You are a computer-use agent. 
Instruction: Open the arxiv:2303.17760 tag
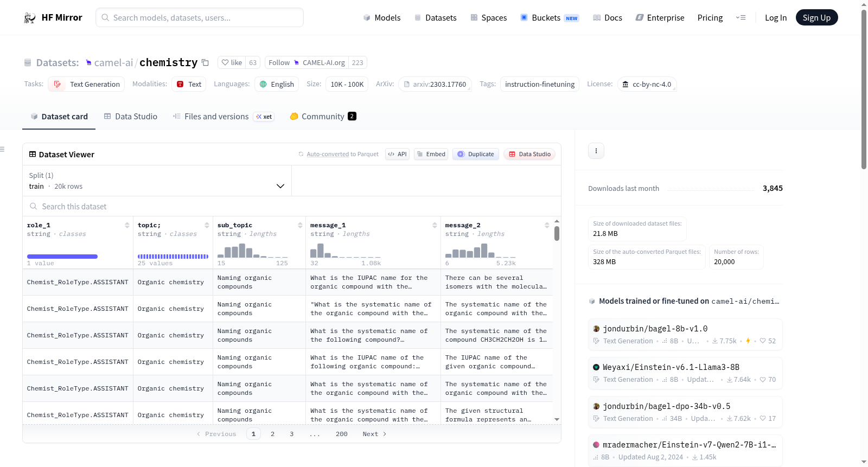(435, 84)
